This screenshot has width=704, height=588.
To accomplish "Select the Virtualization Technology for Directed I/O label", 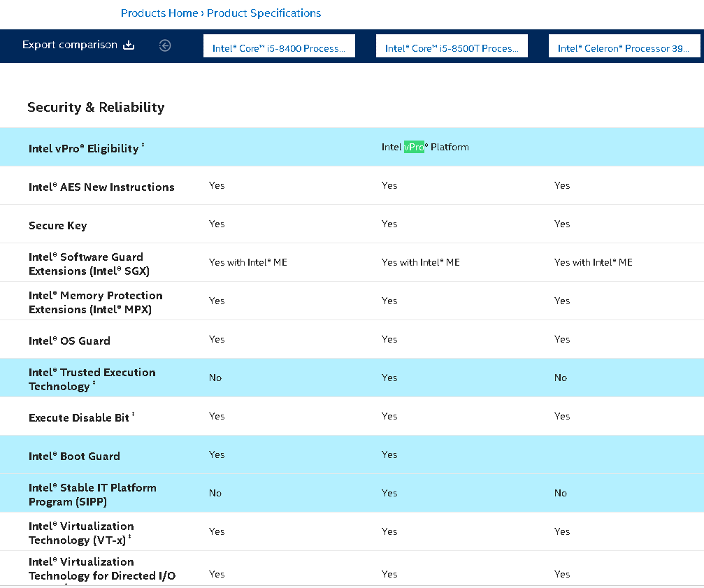I will (102, 569).
